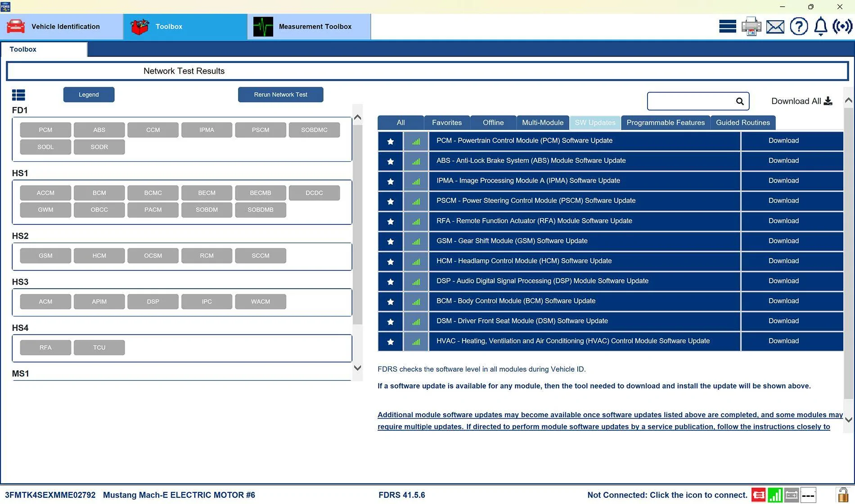Open the notifications bell icon
Image resolution: width=855 pixels, height=504 pixels.
(x=821, y=27)
